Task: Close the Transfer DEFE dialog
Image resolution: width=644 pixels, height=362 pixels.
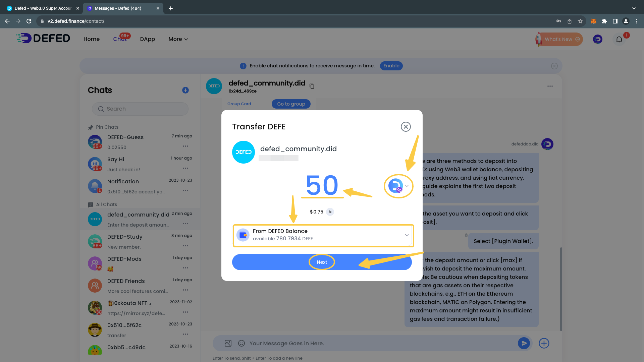Action: [x=406, y=127]
